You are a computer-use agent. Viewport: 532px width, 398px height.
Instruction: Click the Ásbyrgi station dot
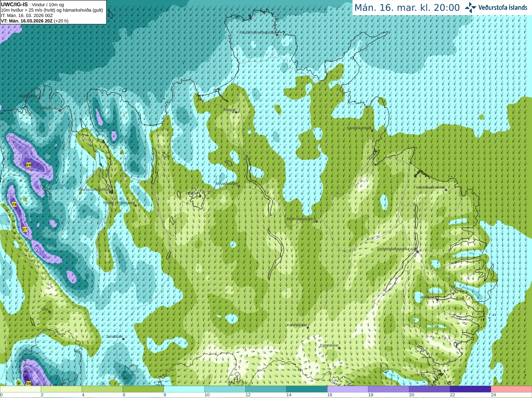click(236, 112)
